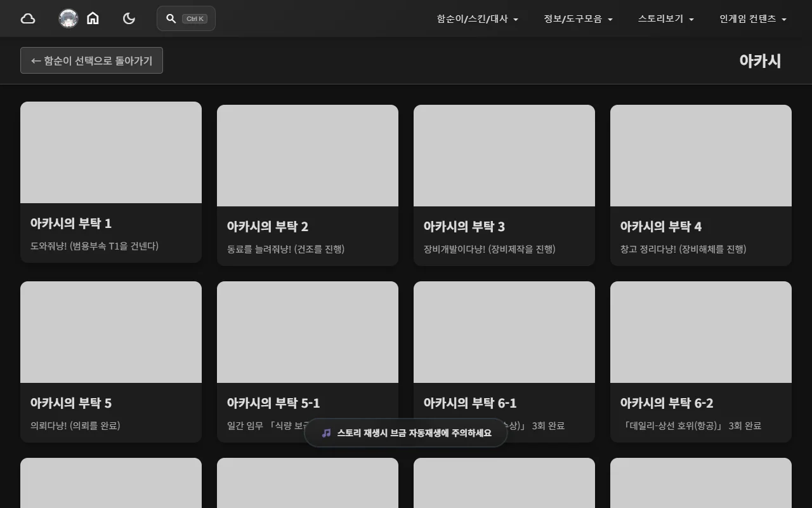Expand the 정보/도구모음 dropdown menu
The width and height of the screenshot is (812, 508).
[578, 19]
